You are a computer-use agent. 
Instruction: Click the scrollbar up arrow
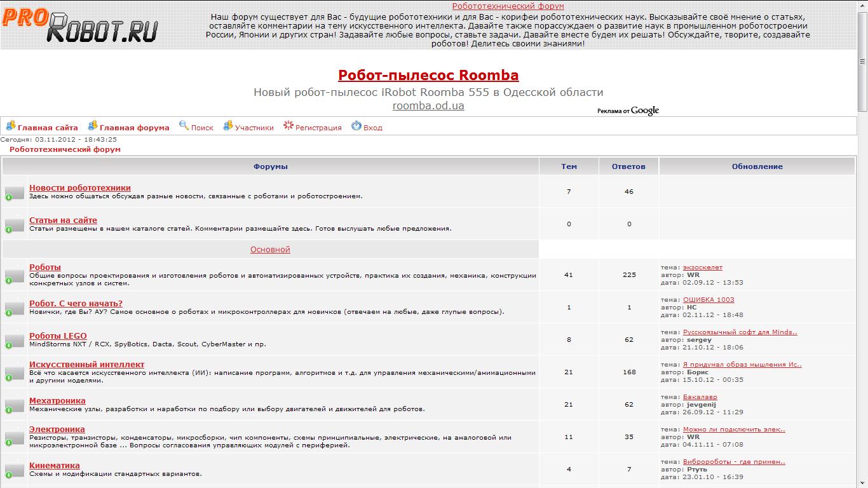(862, 5)
